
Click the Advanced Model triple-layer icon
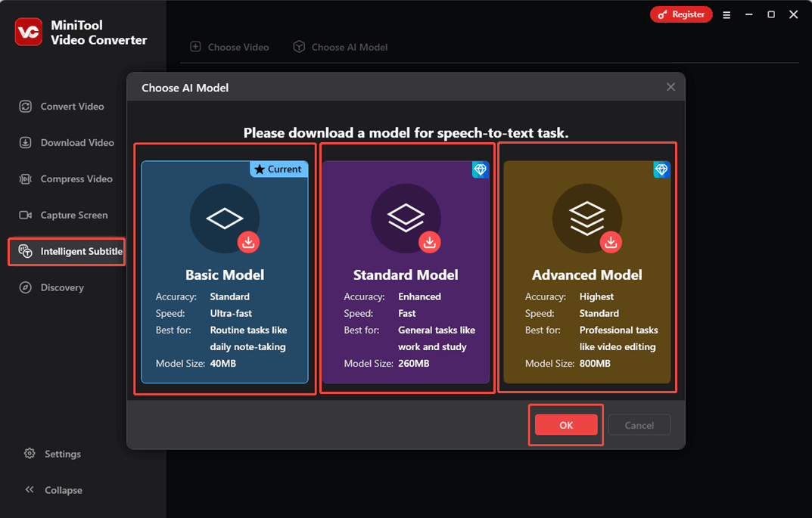(586, 219)
